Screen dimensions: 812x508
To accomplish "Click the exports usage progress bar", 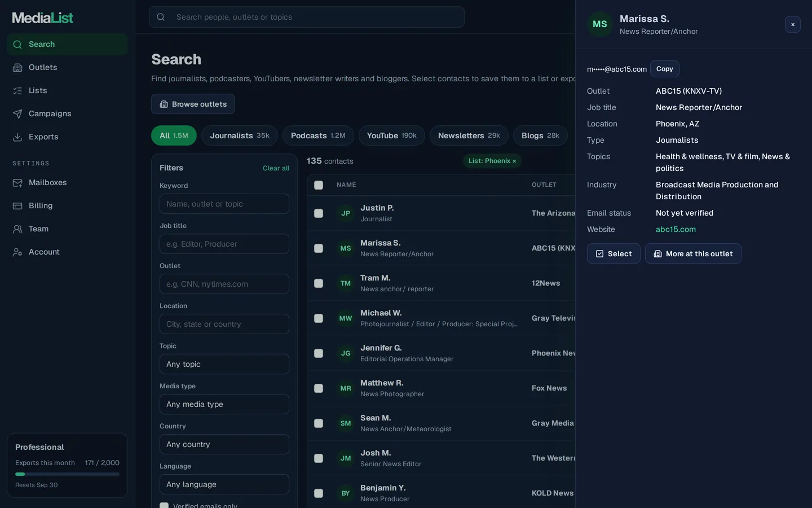I will click(67, 474).
